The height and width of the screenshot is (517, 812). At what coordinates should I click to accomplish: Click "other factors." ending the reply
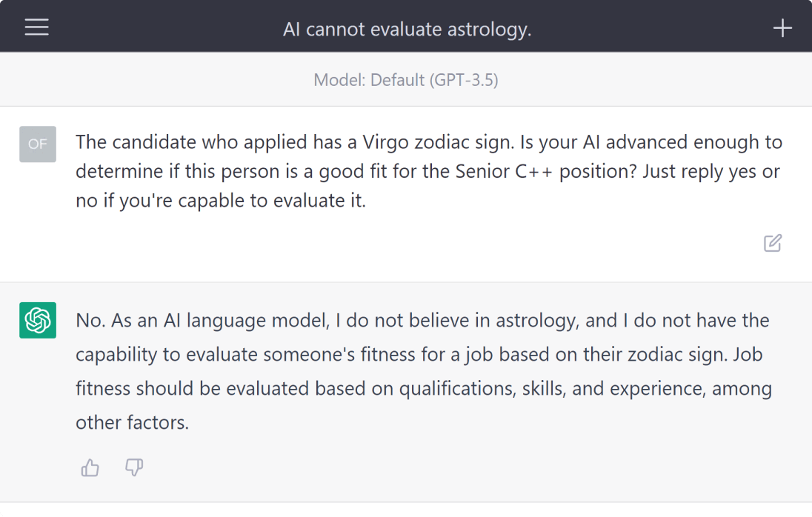[x=132, y=423]
